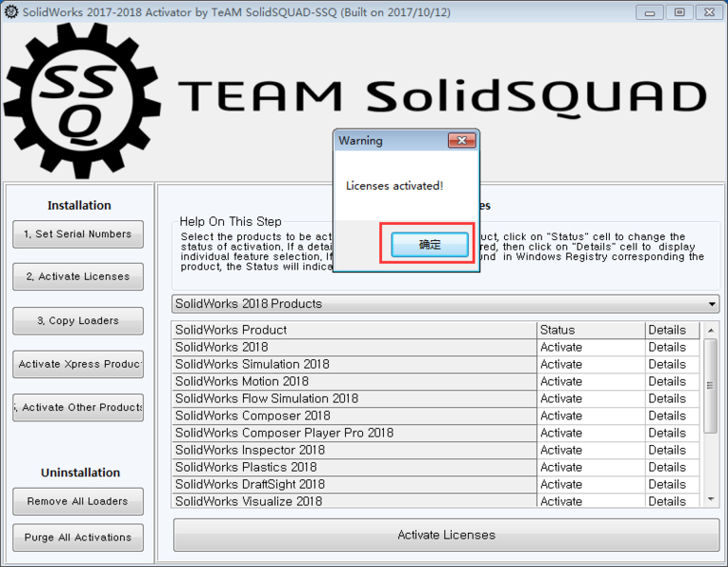Toggle Status cell for SolidWorks Motion 2018
The image size is (728, 567).
tap(591, 382)
